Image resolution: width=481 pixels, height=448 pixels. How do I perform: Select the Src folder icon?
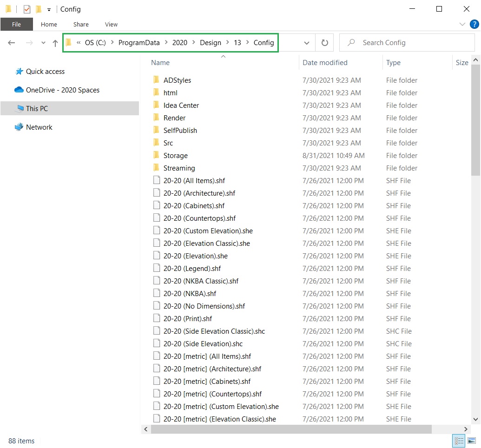click(x=156, y=143)
